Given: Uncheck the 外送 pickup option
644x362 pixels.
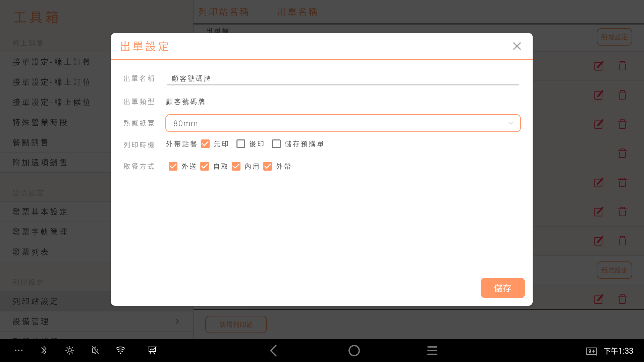Looking at the screenshot, I should tap(173, 166).
